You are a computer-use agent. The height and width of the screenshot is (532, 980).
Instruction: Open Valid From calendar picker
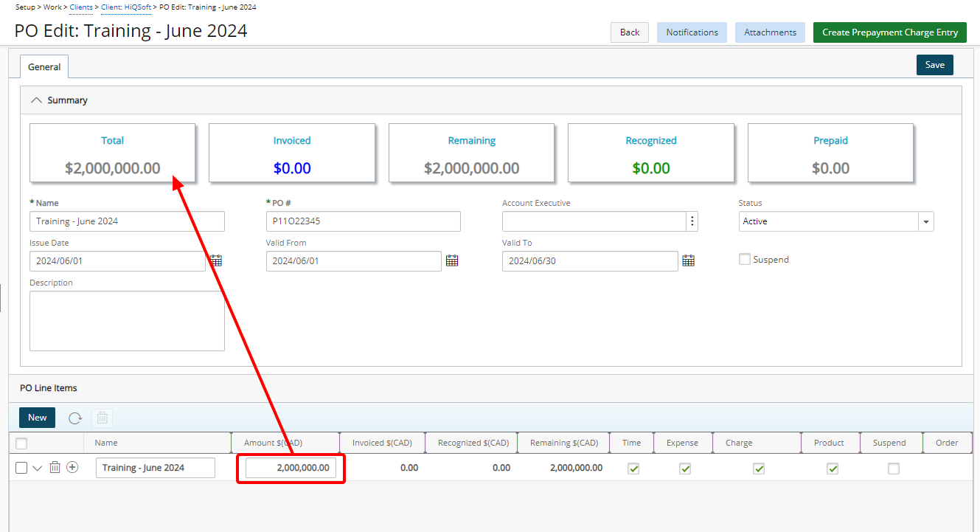pyautogui.click(x=452, y=260)
